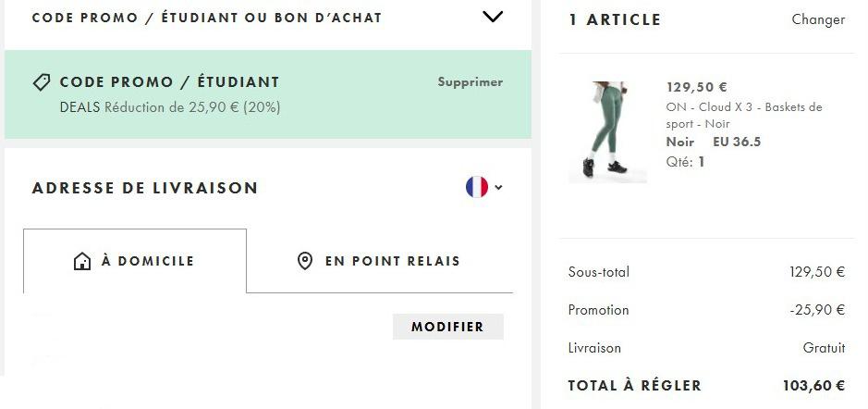Screen dimensions: 868x409
Task: Open the delivery country dropdown arrow
Action: [498, 187]
